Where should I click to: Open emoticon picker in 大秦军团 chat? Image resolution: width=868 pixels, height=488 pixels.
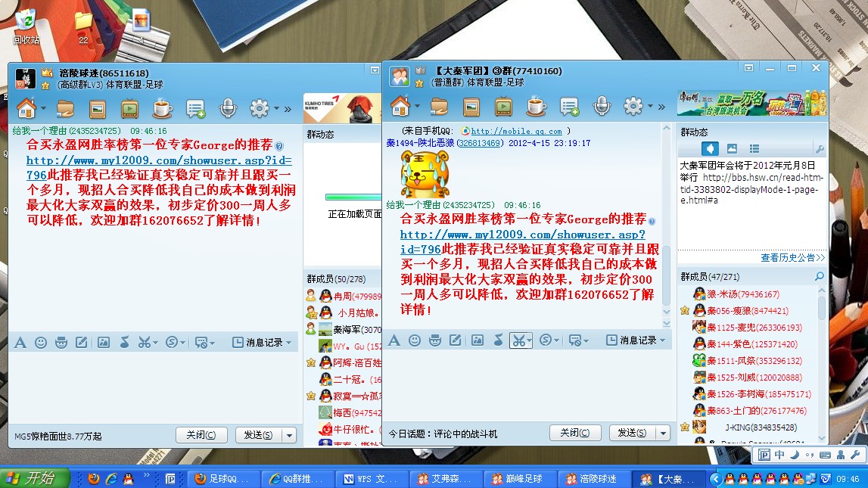coord(415,340)
